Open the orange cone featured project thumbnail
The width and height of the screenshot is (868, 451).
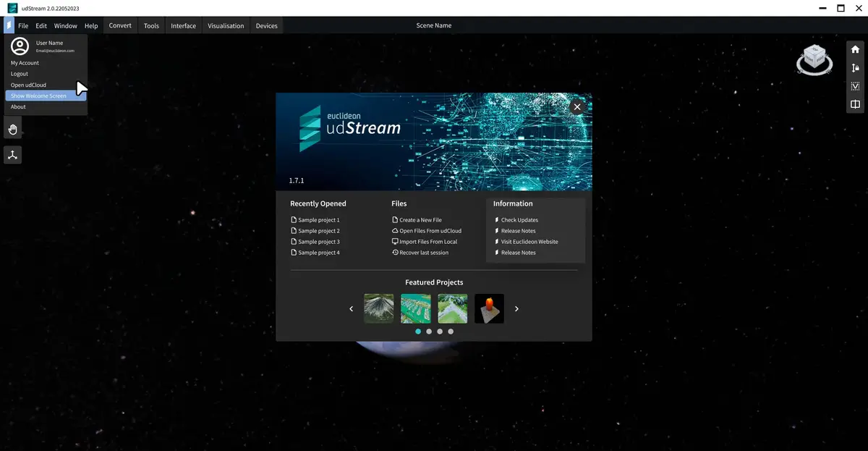pyautogui.click(x=489, y=308)
